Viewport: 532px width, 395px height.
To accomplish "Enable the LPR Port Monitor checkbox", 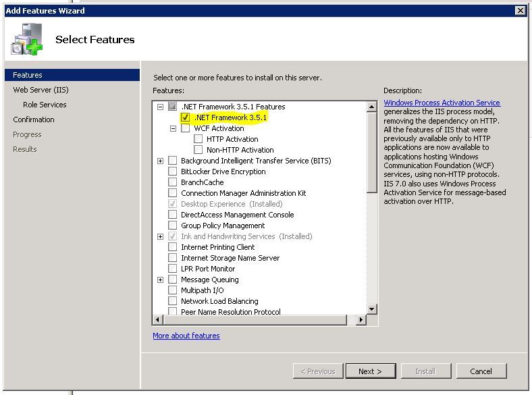I will pos(172,269).
